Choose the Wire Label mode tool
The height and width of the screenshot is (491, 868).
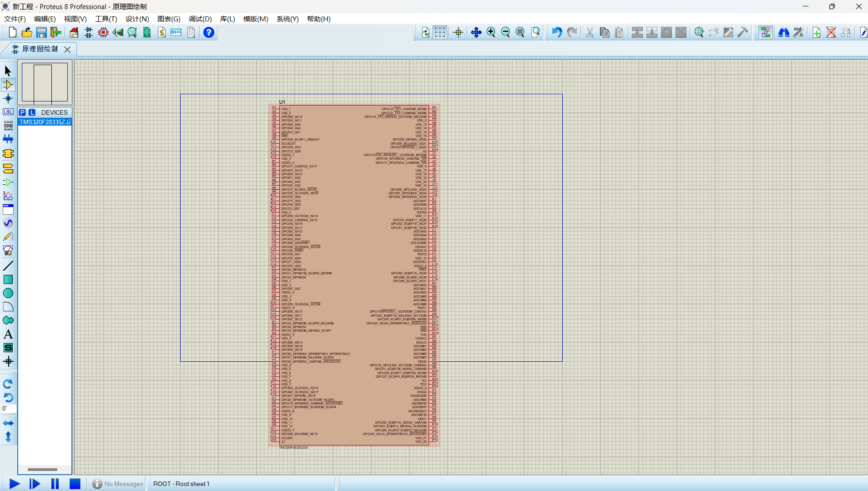pos(8,112)
